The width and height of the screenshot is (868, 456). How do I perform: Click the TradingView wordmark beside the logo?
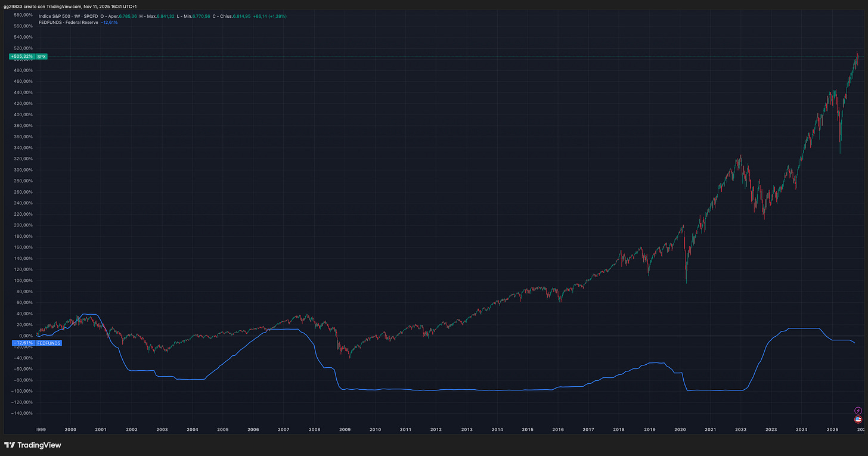38,445
